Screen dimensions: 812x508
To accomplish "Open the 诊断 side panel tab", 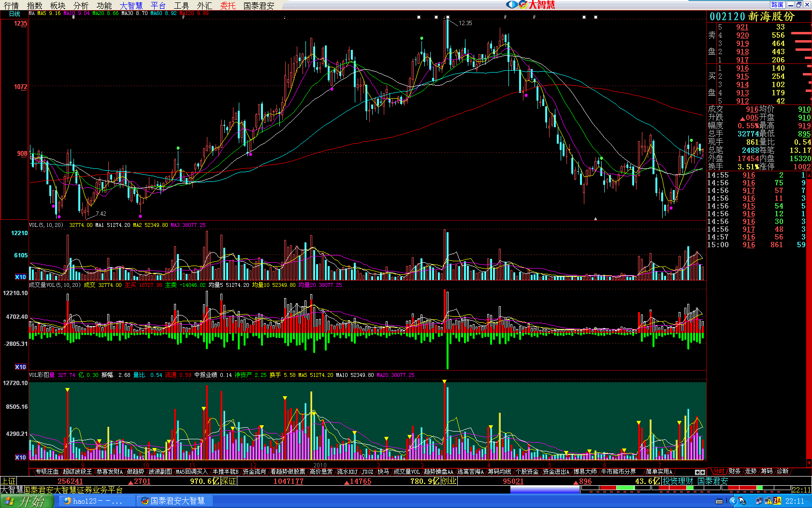I will click(783, 471).
